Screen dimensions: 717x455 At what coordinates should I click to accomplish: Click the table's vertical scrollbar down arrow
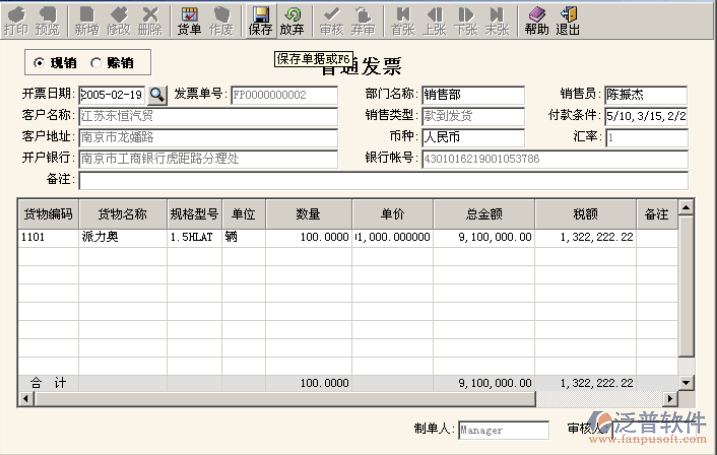(x=686, y=382)
